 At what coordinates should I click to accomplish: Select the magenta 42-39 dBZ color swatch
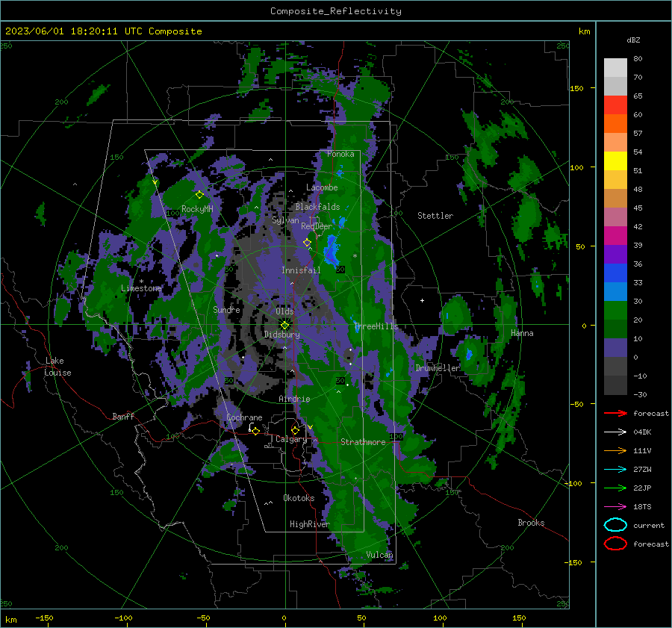click(615, 236)
